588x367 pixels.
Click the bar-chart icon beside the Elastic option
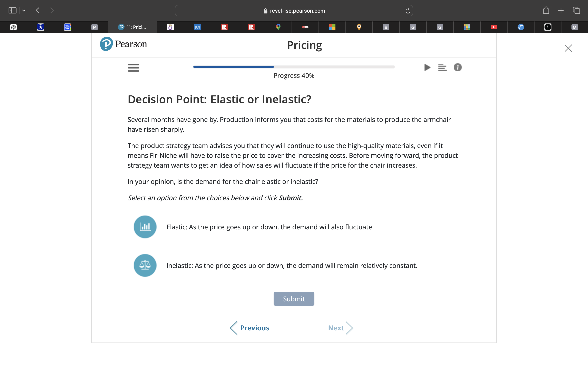pyautogui.click(x=145, y=227)
